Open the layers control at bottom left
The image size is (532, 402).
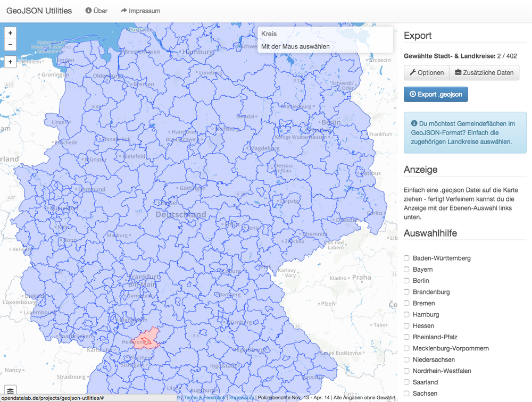tap(9, 390)
